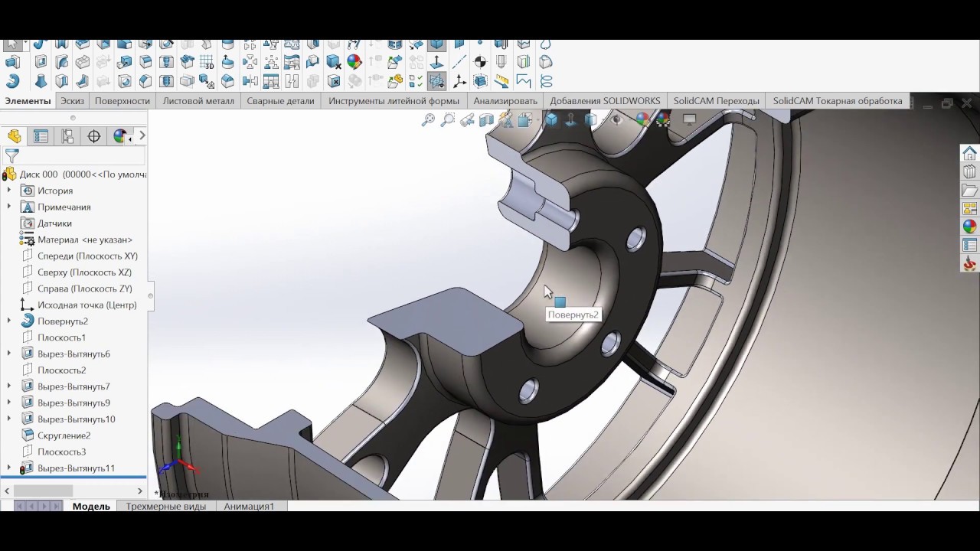Expand the Вырез-Вытянуть10 feature node
This screenshot has height=551, width=980.
click(9, 419)
